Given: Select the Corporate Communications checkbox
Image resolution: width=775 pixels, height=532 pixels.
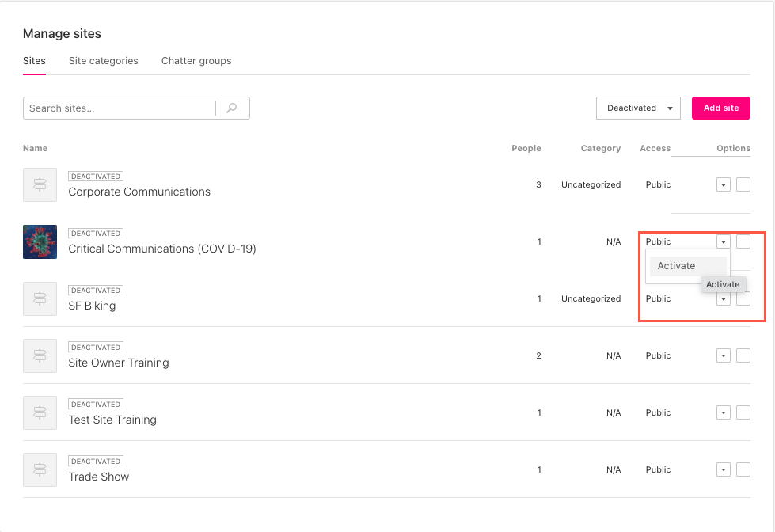Looking at the screenshot, I should point(743,184).
